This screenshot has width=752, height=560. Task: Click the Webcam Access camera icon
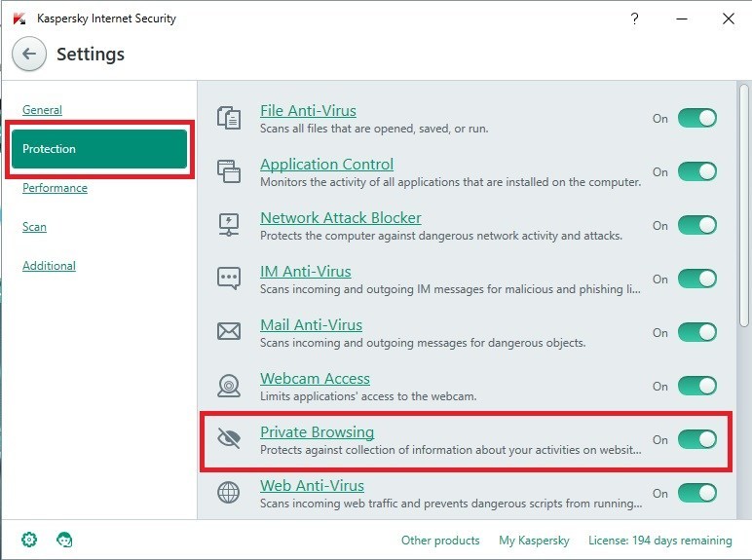click(229, 386)
